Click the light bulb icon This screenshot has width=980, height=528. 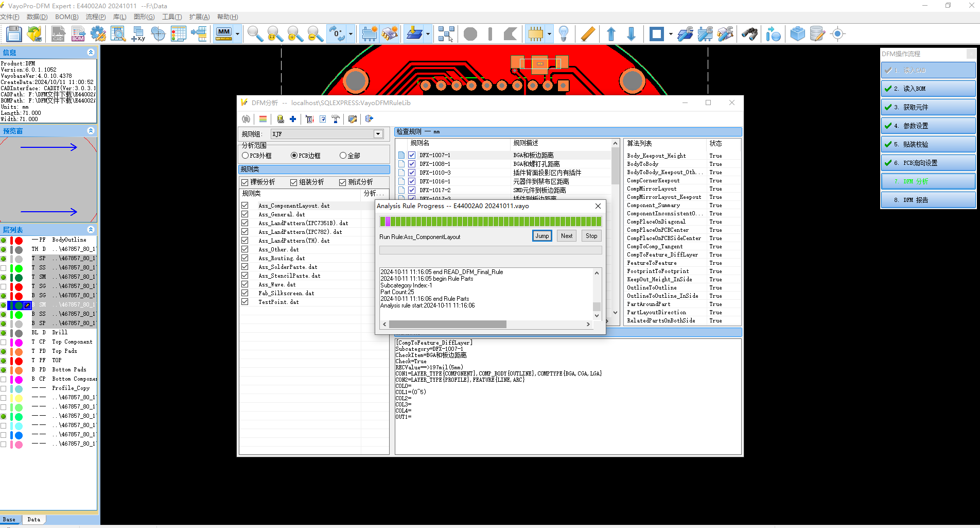click(x=564, y=34)
